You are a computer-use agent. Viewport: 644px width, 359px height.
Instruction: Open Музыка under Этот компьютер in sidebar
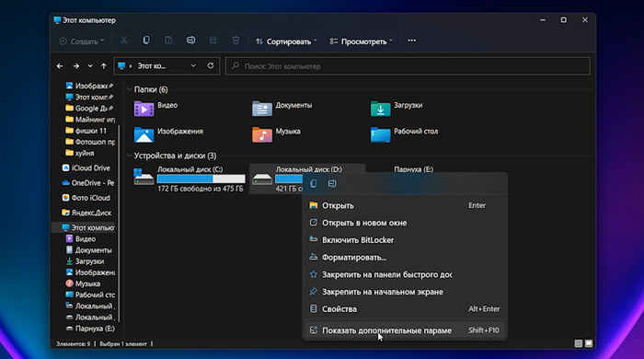(x=83, y=284)
